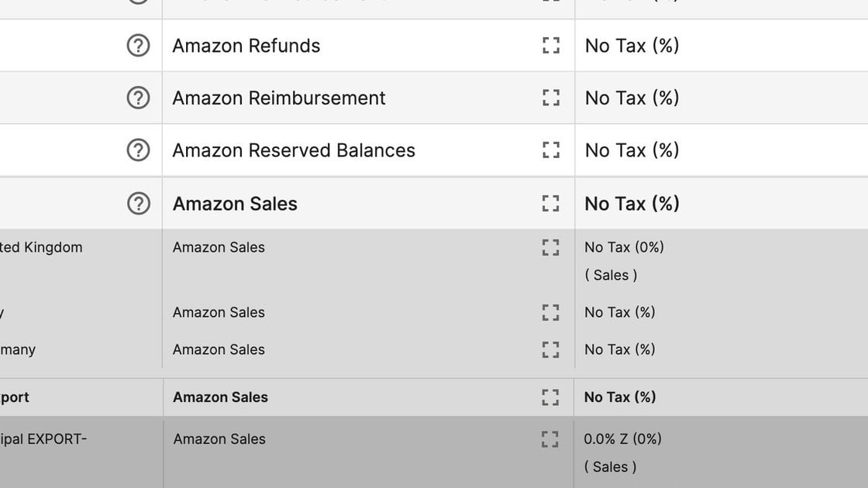Expand account field in Germany row
868x488 pixels.
coord(551,349)
